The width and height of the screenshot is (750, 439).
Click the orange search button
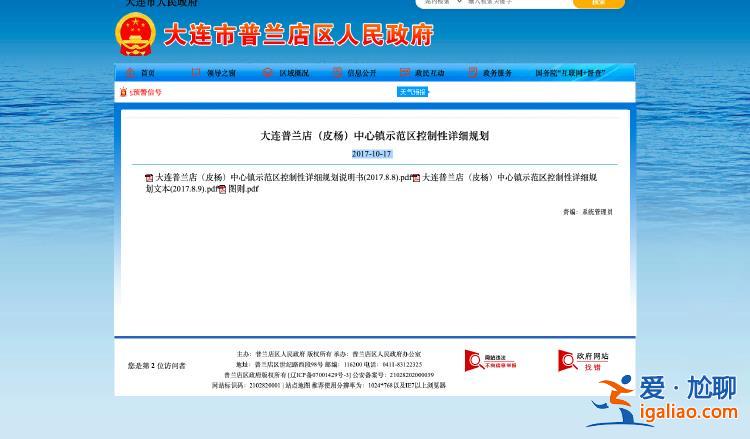coord(599,3)
